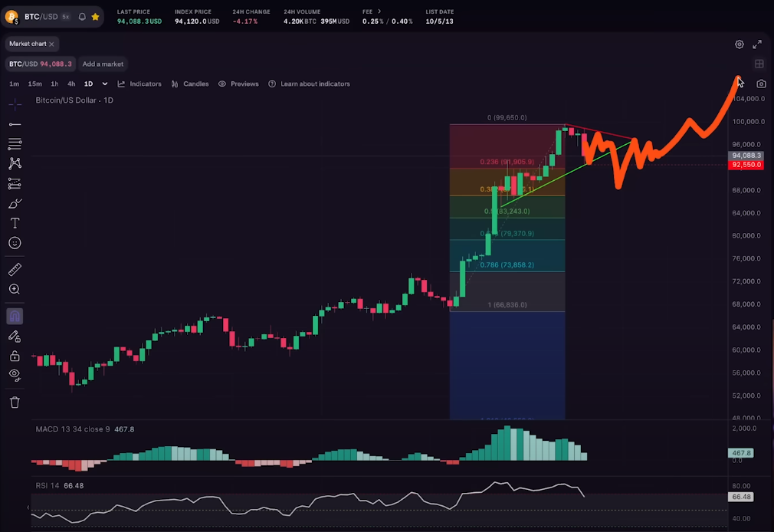The height and width of the screenshot is (532, 774).
Task: Select the Text annotation tool
Action: pyautogui.click(x=15, y=223)
